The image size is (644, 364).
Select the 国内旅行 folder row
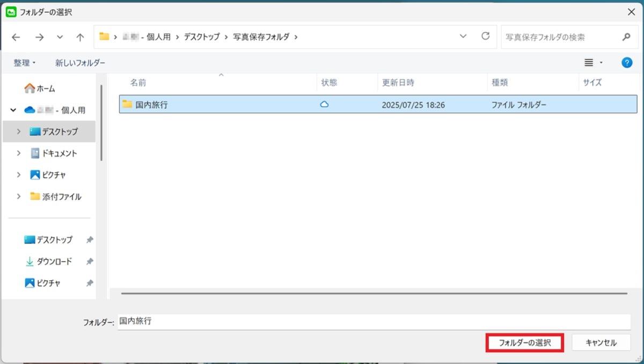pyautogui.click(x=215, y=105)
